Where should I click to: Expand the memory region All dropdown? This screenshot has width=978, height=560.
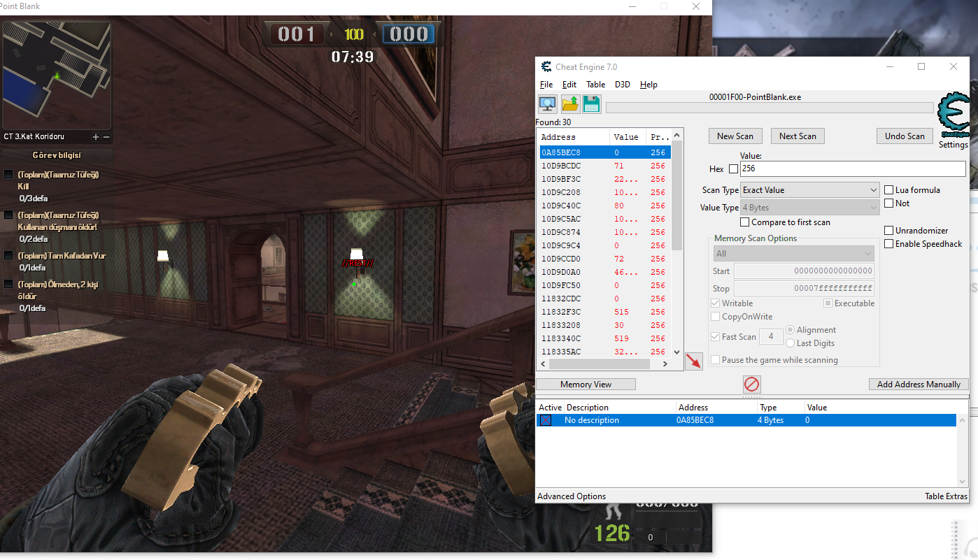pyautogui.click(x=793, y=254)
